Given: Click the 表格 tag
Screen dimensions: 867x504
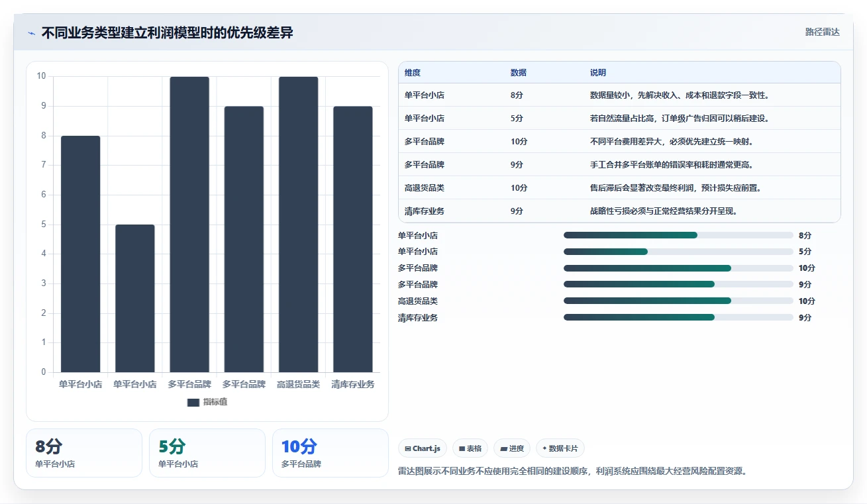Looking at the screenshot, I should pyautogui.click(x=470, y=448).
